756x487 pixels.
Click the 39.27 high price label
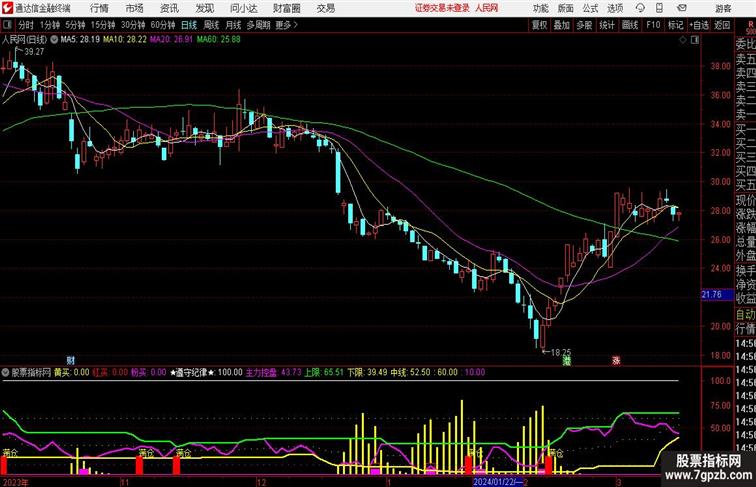point(34,52)
